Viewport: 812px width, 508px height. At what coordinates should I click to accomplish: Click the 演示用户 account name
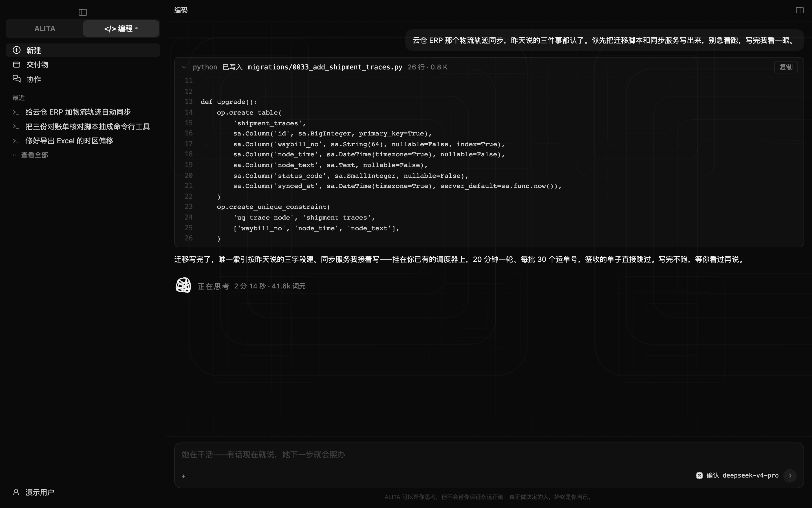point(40,492)
